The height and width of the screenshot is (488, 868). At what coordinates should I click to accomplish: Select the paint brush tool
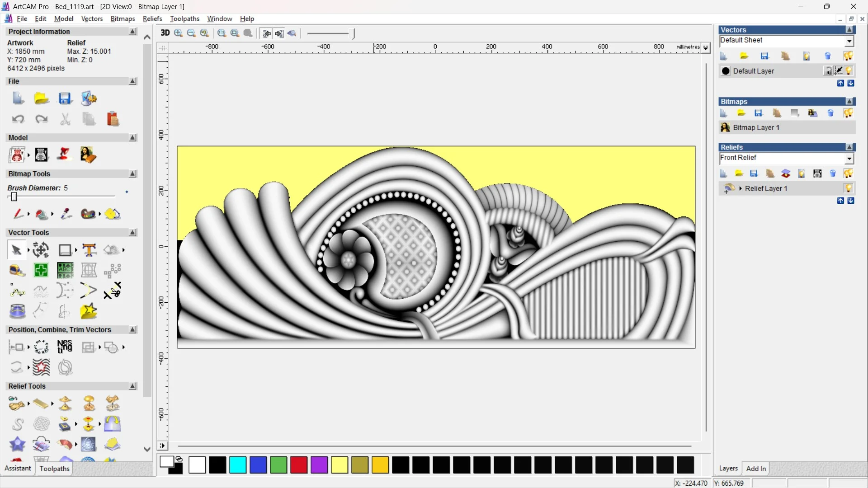[18, 214]
